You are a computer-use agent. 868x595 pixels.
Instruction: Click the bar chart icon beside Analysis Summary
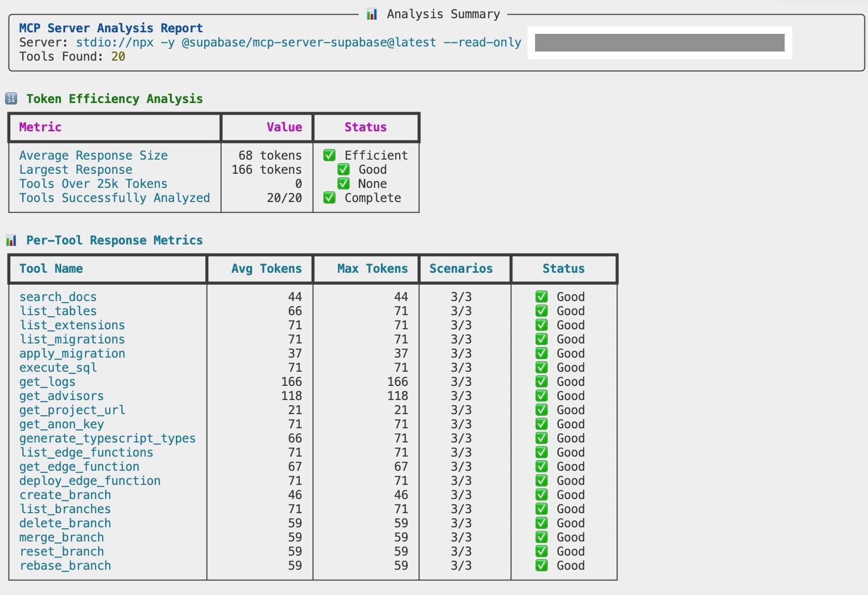371,14
